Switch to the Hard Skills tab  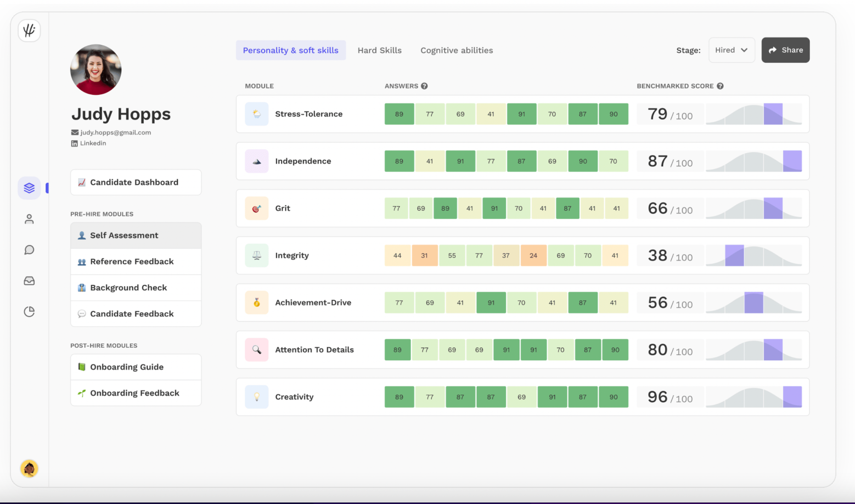pos(379,50)
